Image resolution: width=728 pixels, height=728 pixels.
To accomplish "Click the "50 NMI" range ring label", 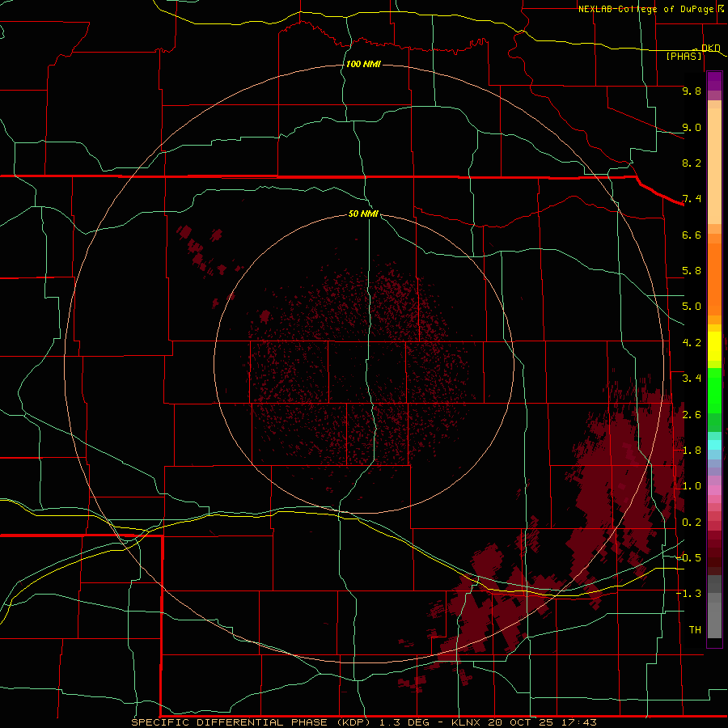I will (x=363, y=214).
